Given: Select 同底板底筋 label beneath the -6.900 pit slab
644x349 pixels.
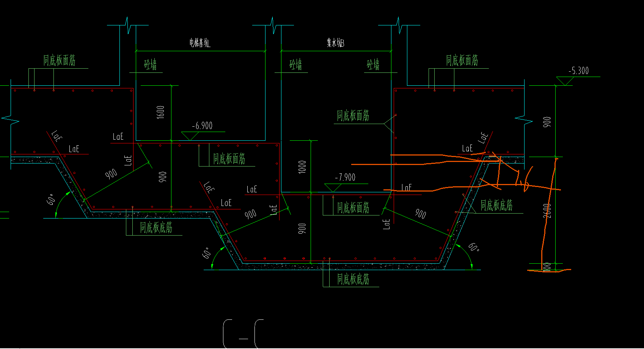Looking at the screenshot, I should click(x=156, y=228).
